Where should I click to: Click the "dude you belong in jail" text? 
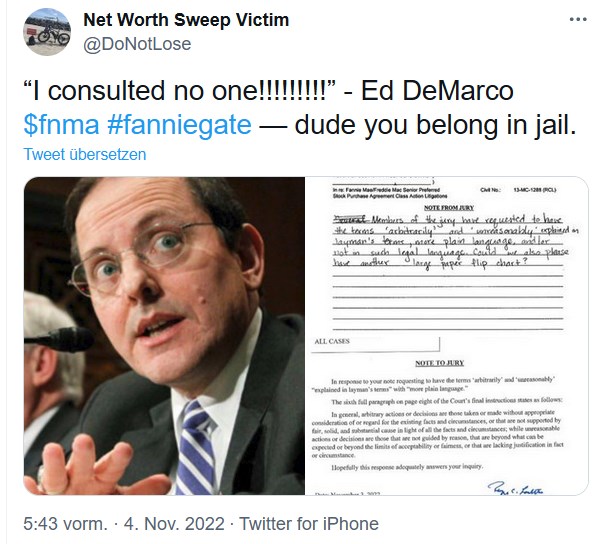pos(435,125)
